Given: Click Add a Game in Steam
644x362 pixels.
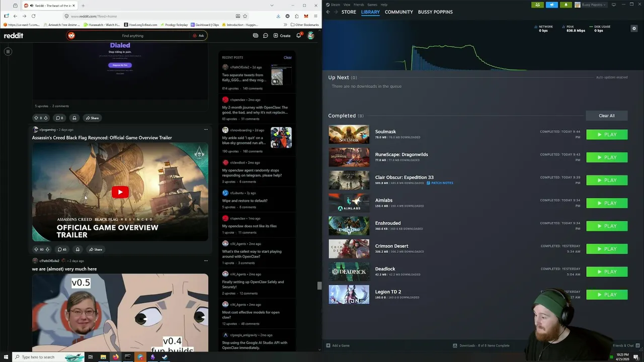Looking at the screenshot, I should 338,345.
